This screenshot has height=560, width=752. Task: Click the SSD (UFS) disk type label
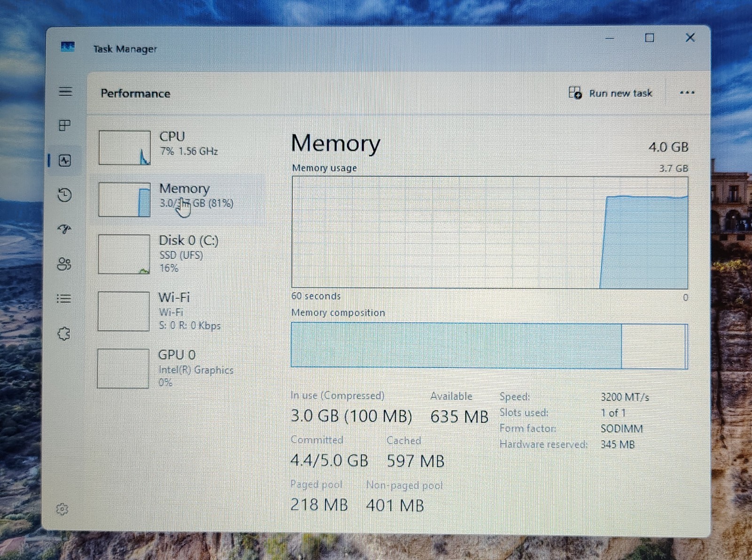click(181, 255)
